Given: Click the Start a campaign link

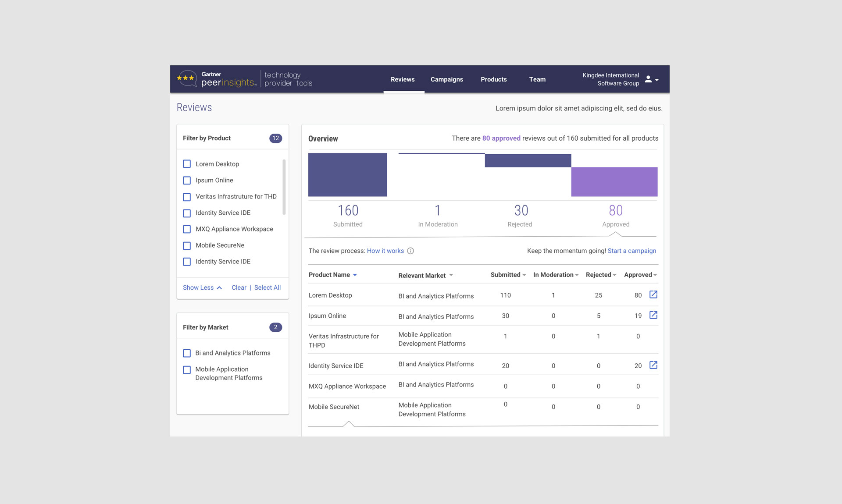Looking at the screenshot, I should coord(631,251).
